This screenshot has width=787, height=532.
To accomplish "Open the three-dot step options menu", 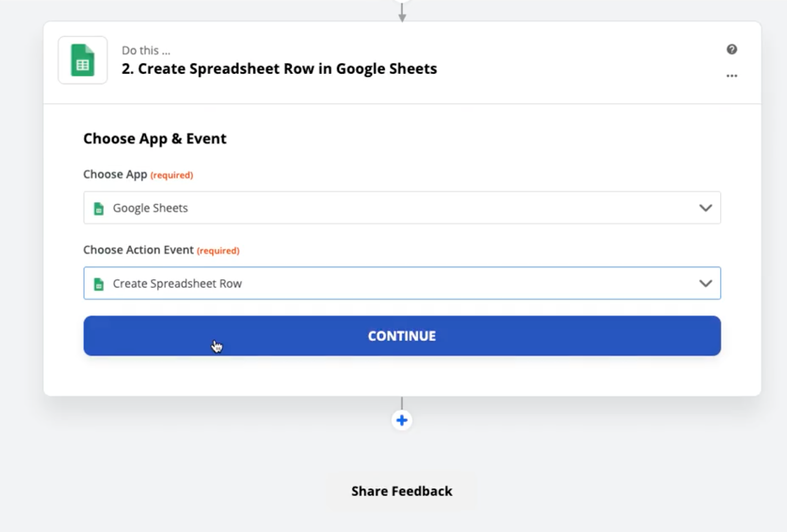I will pyautogui.click(x=731, y=76).
